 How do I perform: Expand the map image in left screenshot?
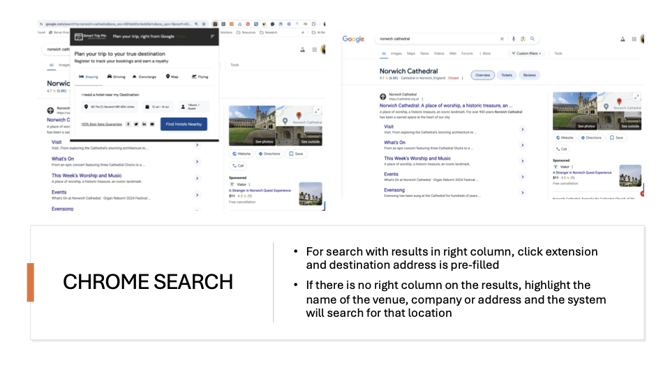pyautogui.click(x=317, y=111)
